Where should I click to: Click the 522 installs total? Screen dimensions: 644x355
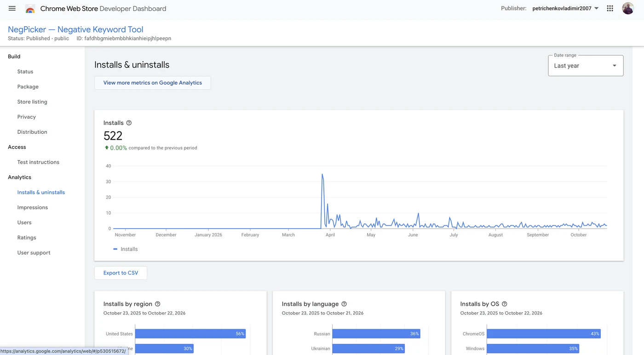113,136
